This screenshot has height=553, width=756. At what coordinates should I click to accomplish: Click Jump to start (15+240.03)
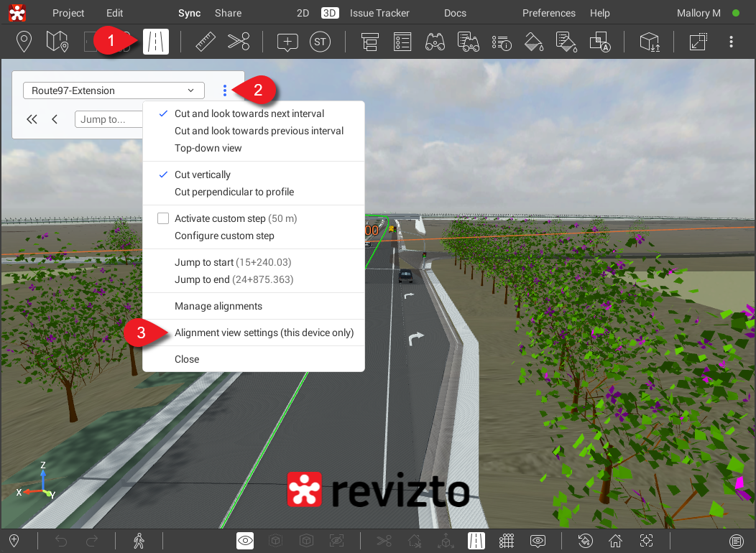[233, 262]
